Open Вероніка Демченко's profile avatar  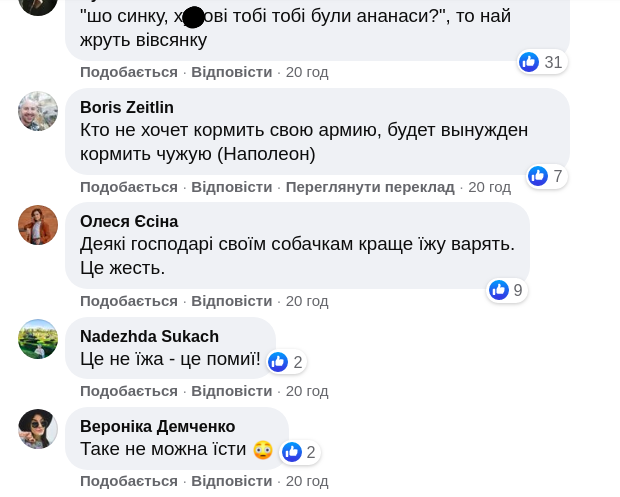click(38, 429)
